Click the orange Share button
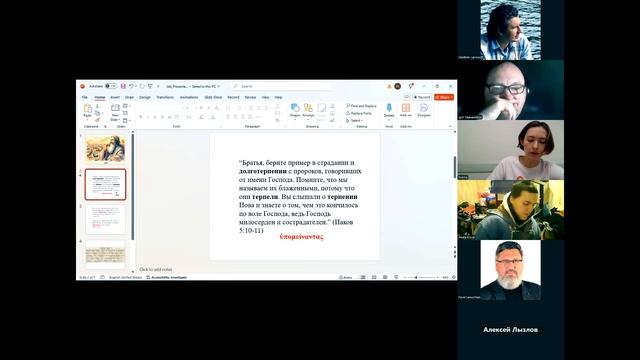Screen dimensions: 640x360 (x=444, y=97)
